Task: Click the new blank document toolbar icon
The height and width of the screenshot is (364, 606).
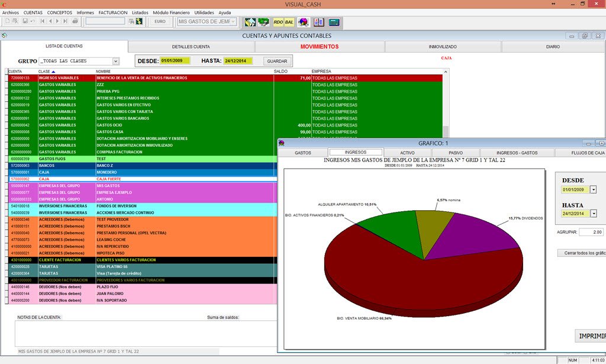Action: pos(7,22)
